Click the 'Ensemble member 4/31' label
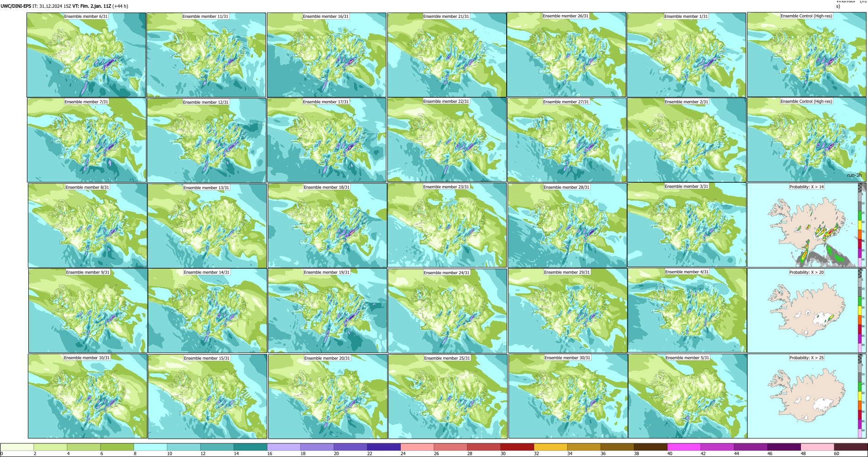 pyautogui.click(x=687, y=272)
